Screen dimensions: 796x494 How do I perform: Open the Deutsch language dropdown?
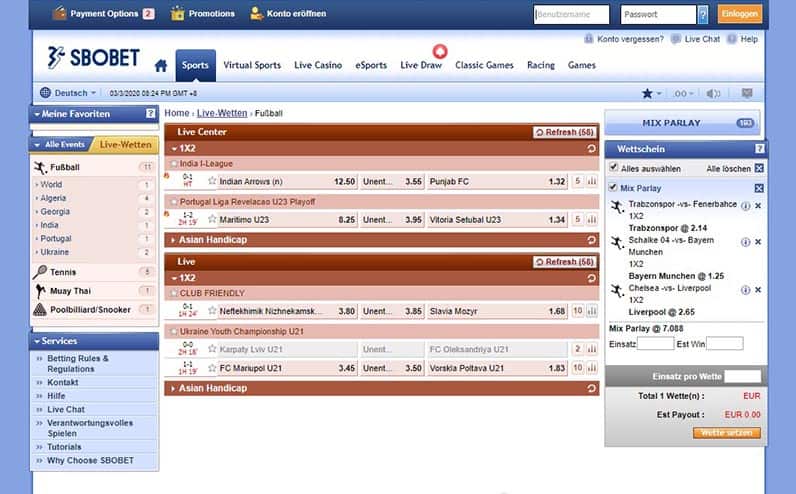(68, 93)
